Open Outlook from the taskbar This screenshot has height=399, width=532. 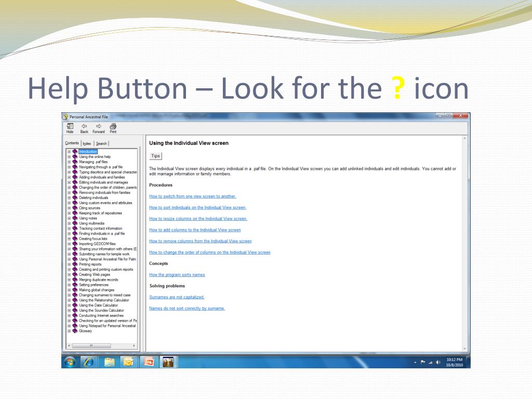click(x=129, y=362)
